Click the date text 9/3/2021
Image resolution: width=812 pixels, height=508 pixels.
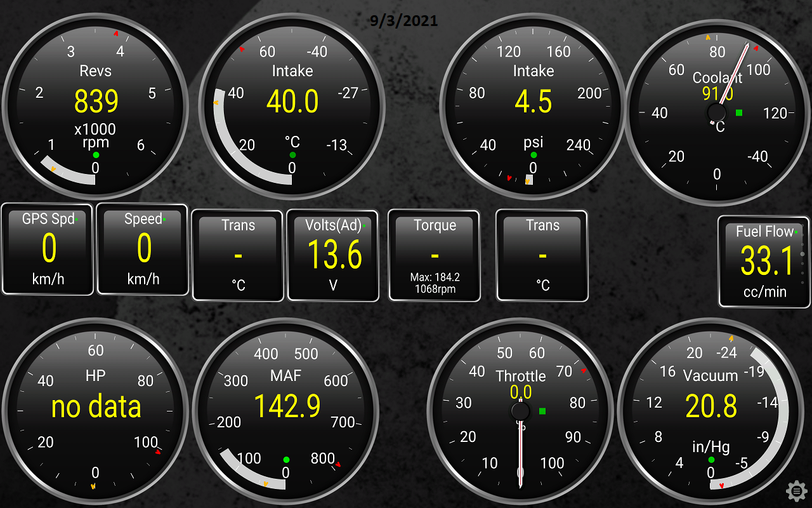(x=404, y=20)
